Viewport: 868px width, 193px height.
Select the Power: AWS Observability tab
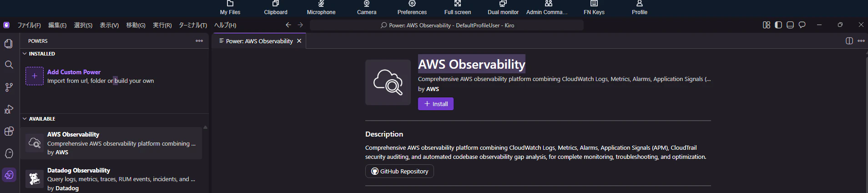[259, 41]
